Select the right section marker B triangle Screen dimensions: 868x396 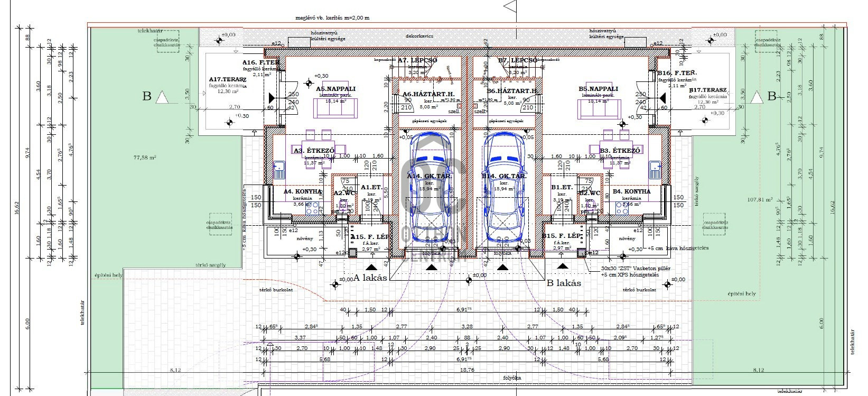click(x=757, y=96)
